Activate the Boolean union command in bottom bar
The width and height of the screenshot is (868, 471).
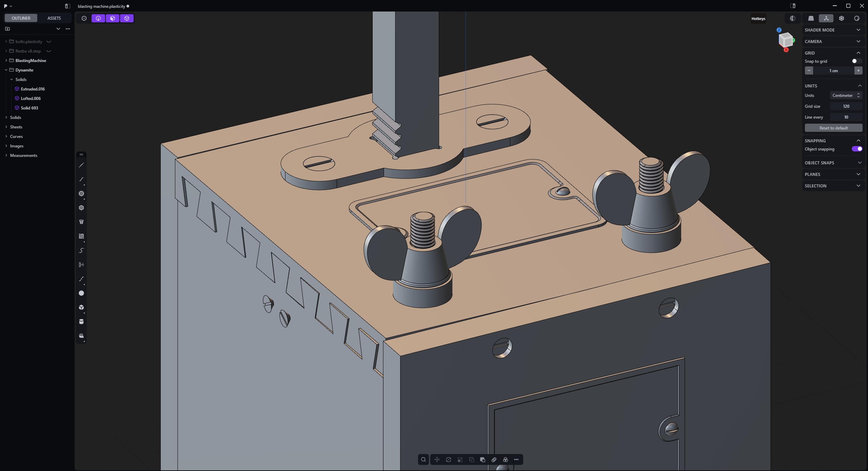pos(482,459)
